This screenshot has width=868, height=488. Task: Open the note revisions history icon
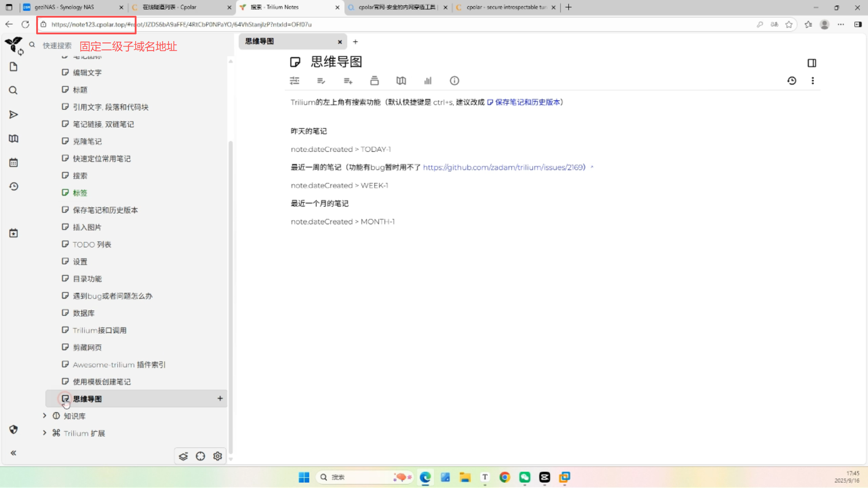click(792, 81)
